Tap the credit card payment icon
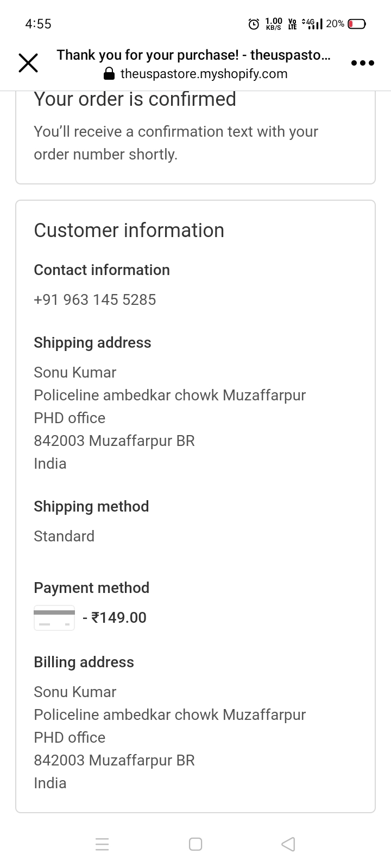The image size is (391, 868). click(x=54, y=617)
